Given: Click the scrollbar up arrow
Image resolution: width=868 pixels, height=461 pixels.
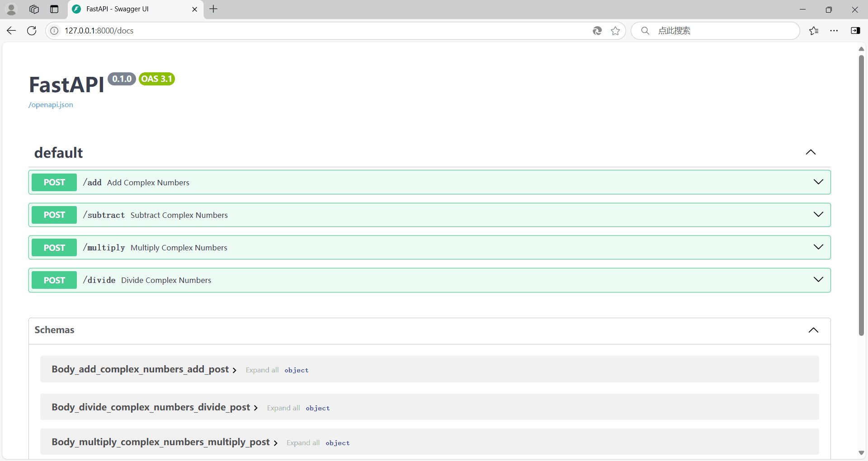Looking at the screenshot, I should 861,48.
